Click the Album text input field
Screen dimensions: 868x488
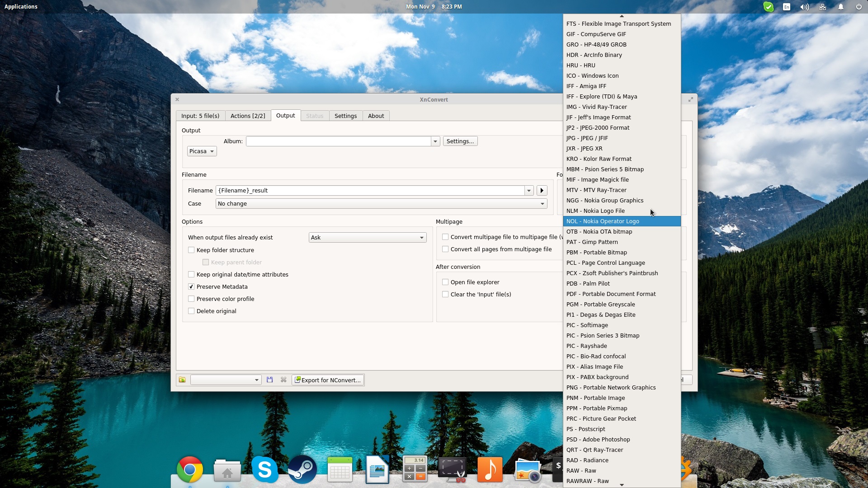click(x=338, y=141)
